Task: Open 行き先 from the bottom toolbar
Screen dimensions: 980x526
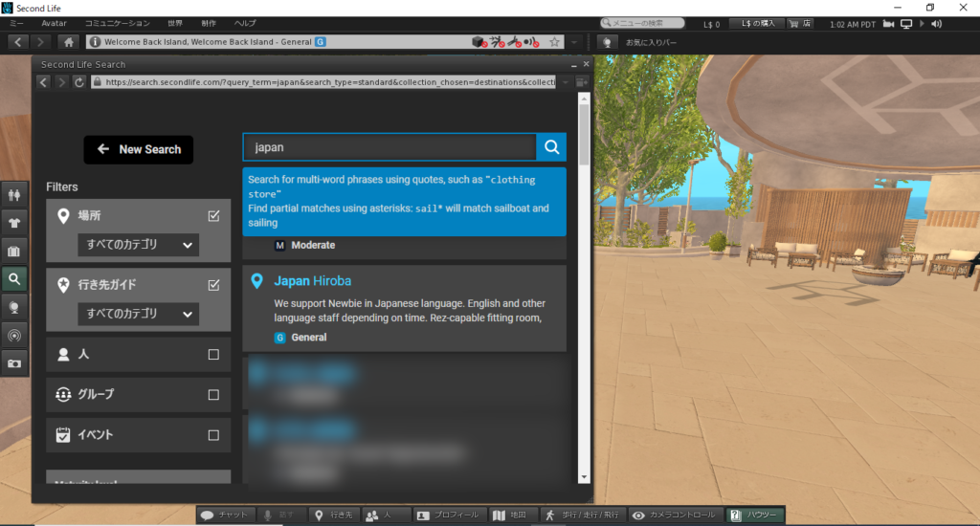Action: point(334,515)
